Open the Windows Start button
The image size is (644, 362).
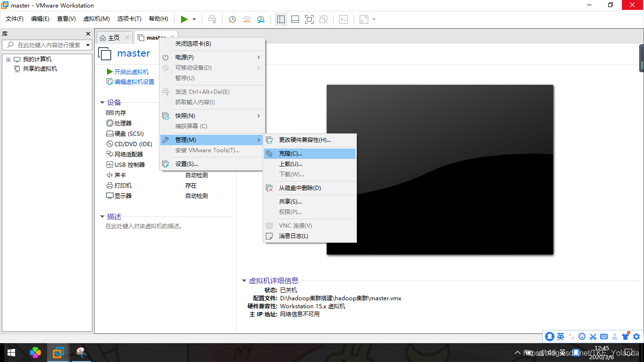click(x=11, y=353)
